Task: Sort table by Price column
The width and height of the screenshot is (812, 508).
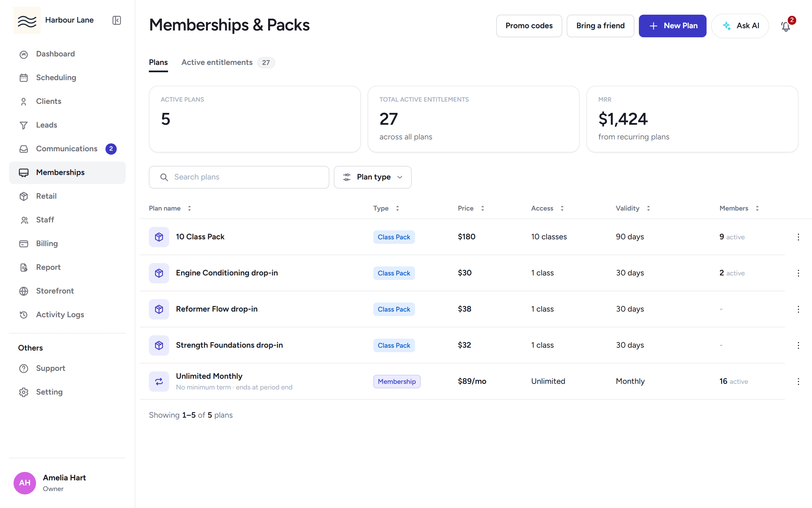Action: (471, 208)
